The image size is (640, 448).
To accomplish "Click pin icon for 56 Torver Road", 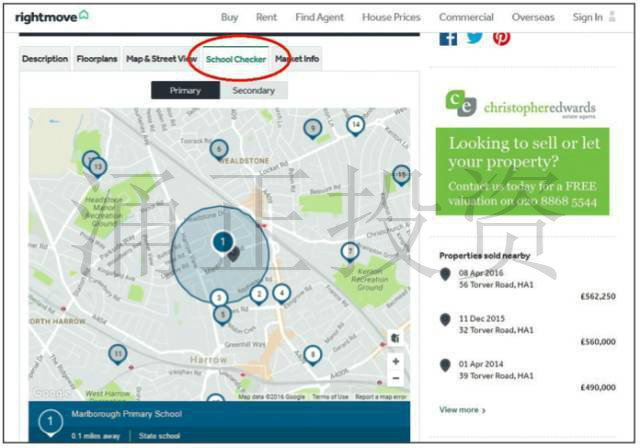I will pyautogui.click(x=445, y=275).
